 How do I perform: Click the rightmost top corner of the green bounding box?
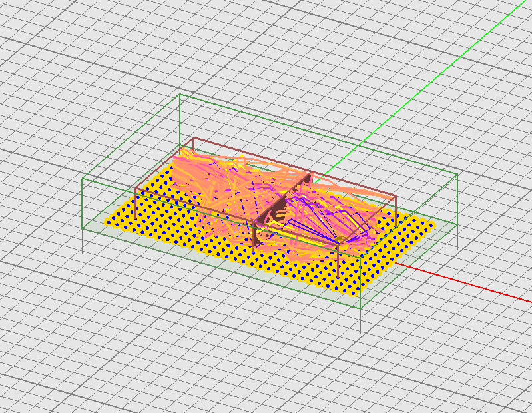tap(457, 175)
